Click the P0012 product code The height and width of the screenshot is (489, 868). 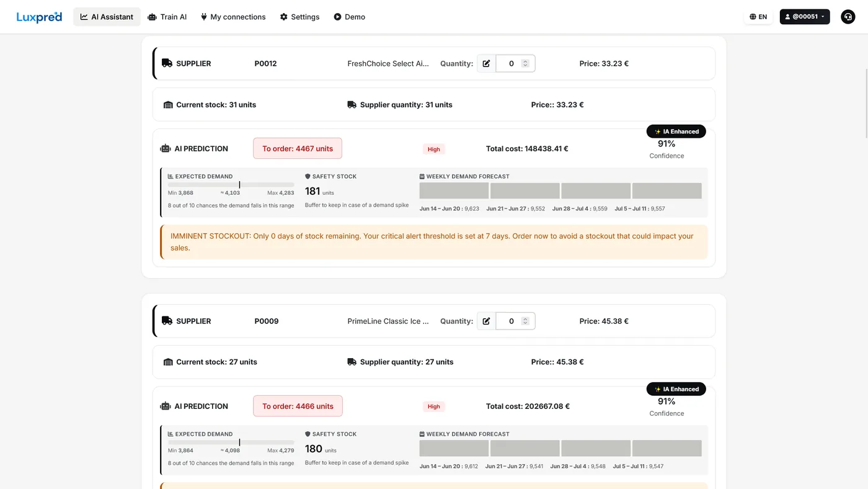(265, 63)
